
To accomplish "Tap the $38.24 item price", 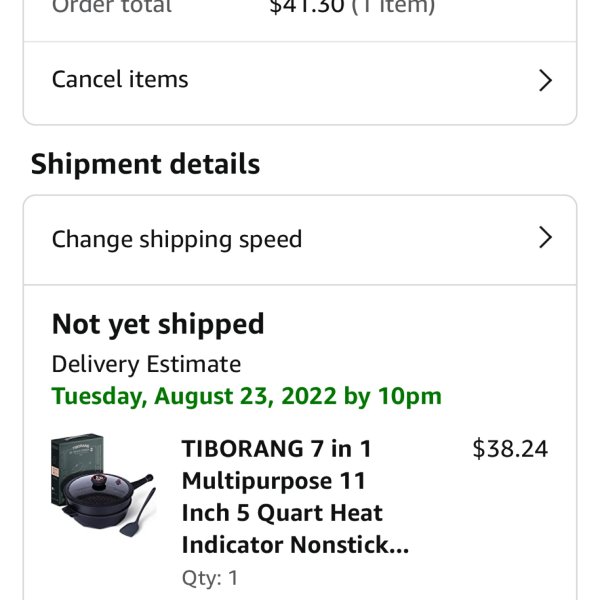I will (x=510, y=448).
